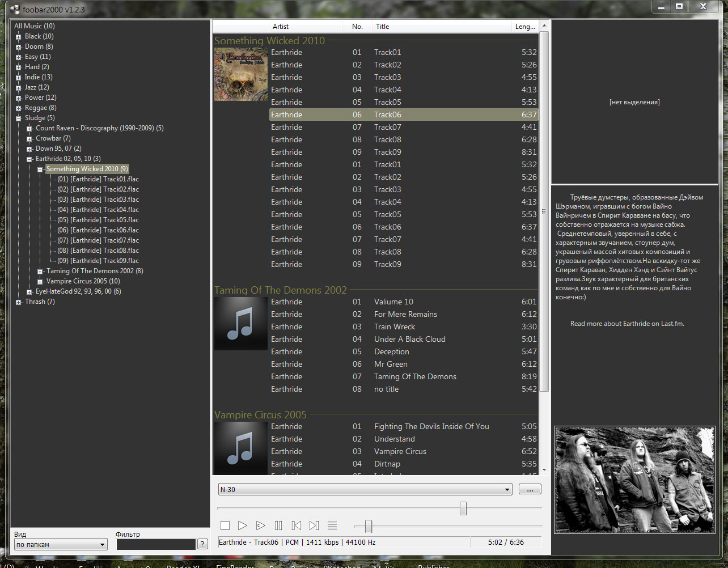
Task: Expand the Thrash genre in the tree
Action: [x=19, y=302]
